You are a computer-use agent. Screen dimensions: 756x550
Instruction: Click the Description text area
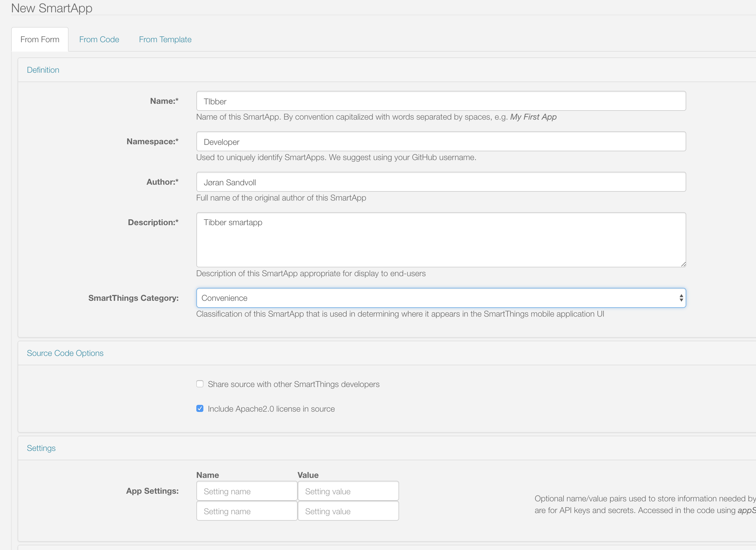441,240
